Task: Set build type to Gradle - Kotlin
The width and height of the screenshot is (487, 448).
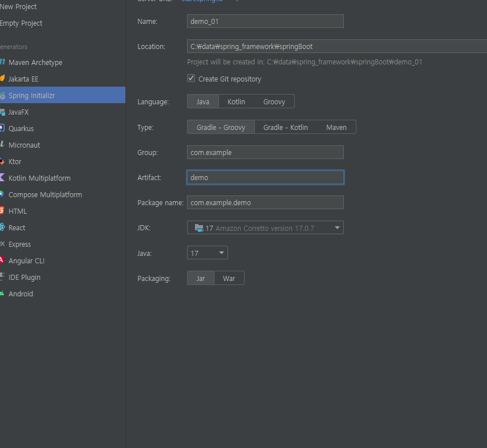Action: pos(286,127)
